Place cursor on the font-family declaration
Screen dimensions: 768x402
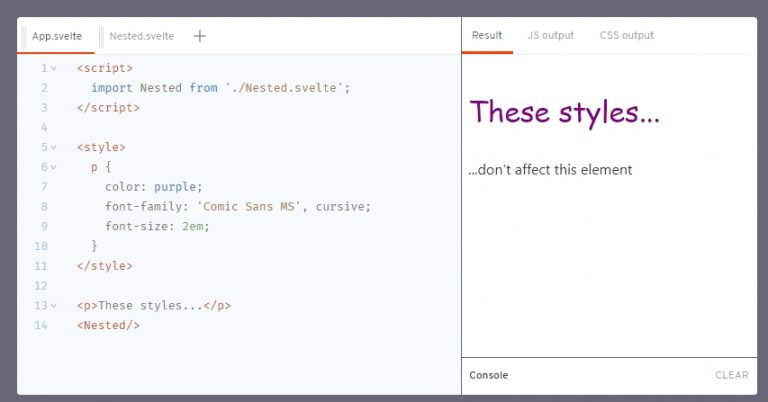pyautogui.click(x=237, y=206)
